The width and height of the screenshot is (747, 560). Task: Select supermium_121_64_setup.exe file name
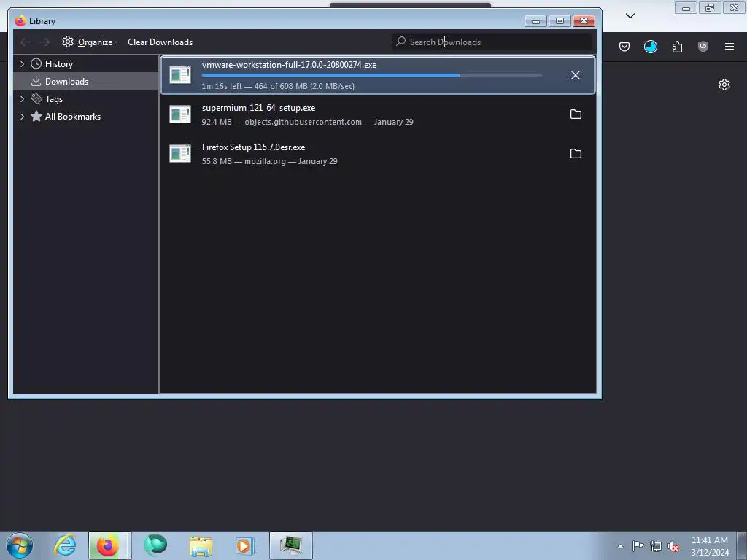pos(258,108)
